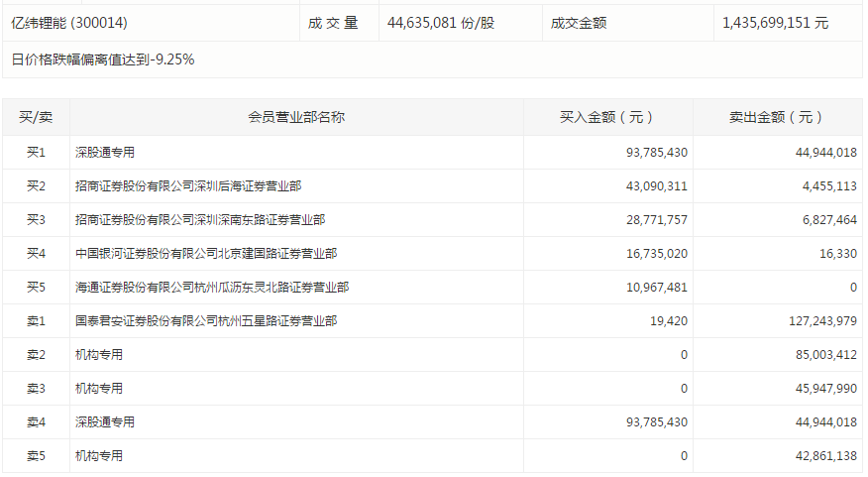
Task: Select the 卖4 row label
Action: point(36,422)
